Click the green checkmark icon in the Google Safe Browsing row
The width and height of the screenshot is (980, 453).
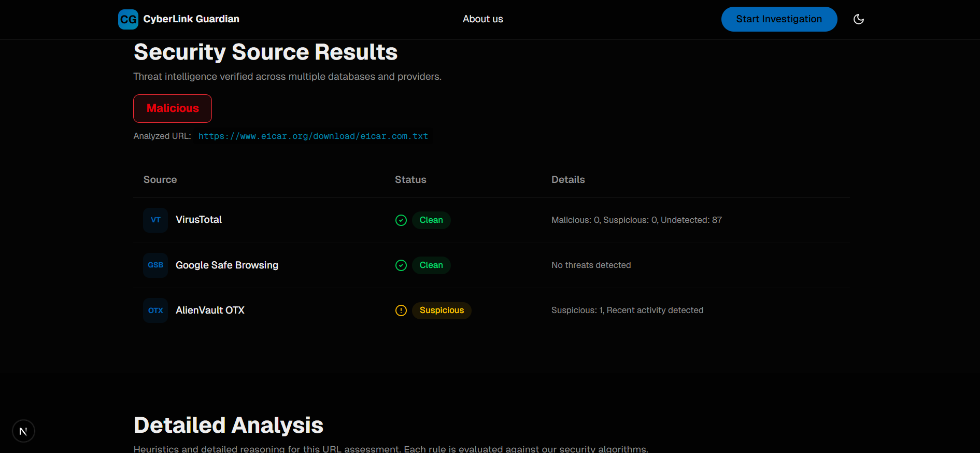(401, 265)
